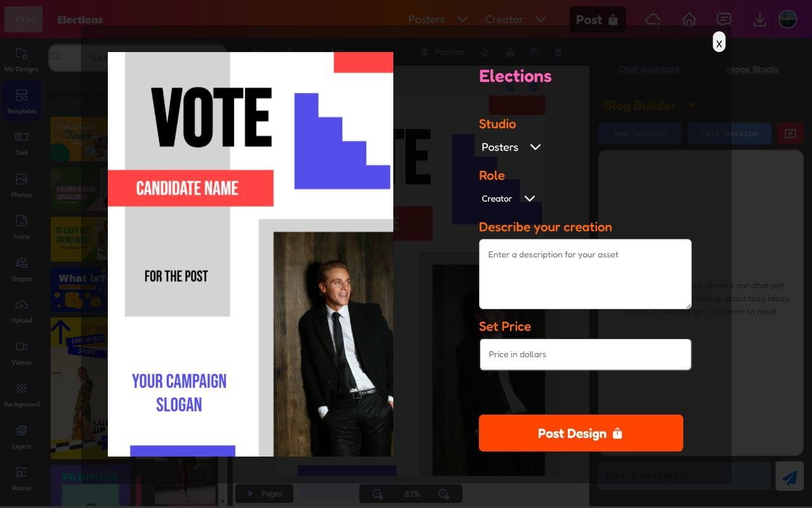The width and height of the screenshot is (812, 508).
Task: Click the download icon in header
Action: (759, 20)
